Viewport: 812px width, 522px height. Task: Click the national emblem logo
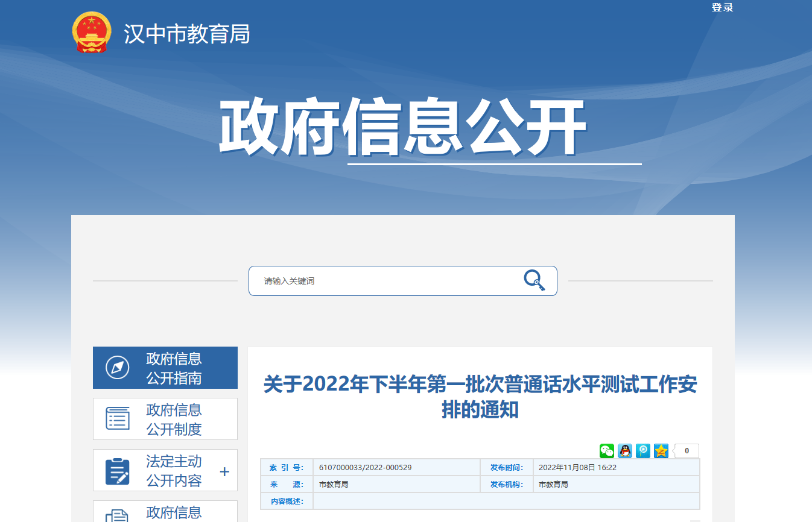point(91,33)
